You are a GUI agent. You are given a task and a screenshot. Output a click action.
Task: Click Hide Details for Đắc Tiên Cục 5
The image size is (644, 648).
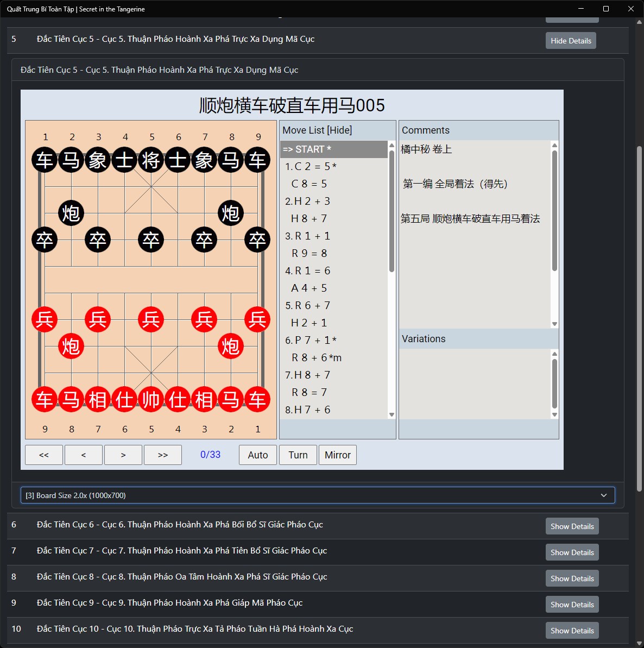click(571, 41)
